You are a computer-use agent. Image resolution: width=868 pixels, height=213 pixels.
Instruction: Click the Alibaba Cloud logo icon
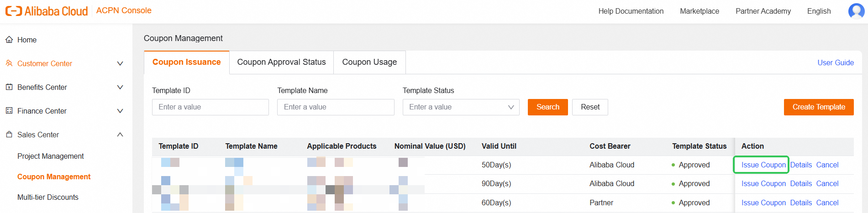click(14, 11)
